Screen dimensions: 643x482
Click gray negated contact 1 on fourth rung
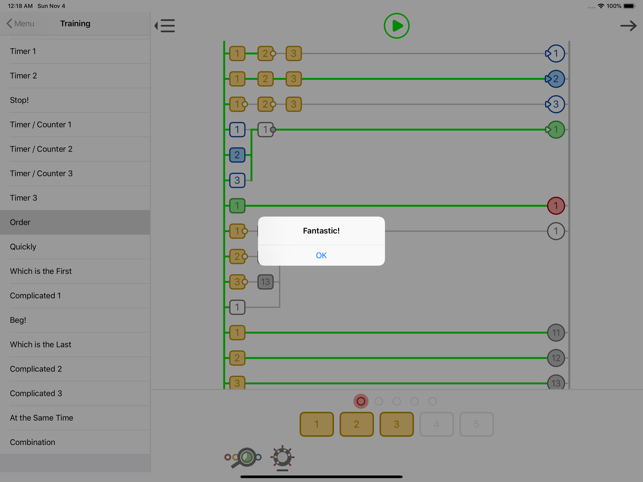tap(266, 130)
